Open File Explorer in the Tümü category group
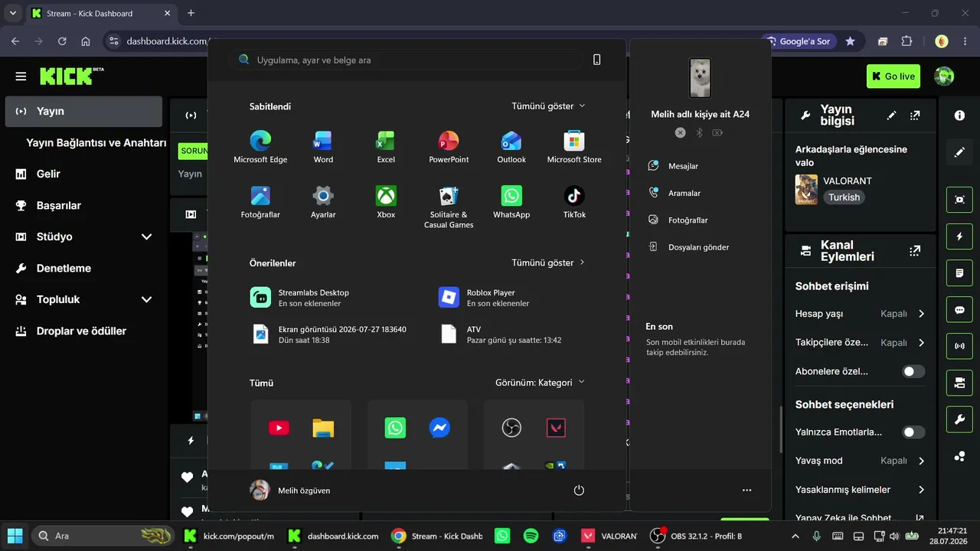Image resolution: width=980 pixels, height=551 pixels. pos(323,428)
